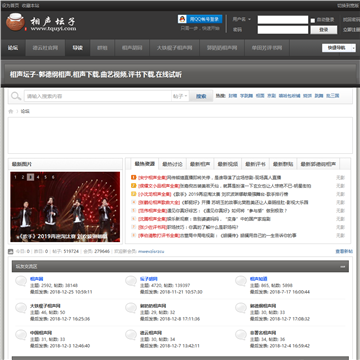360x360 pixels.
Task: Click the jar logo of 相声坛子
Action: click(x=15, y=22)
